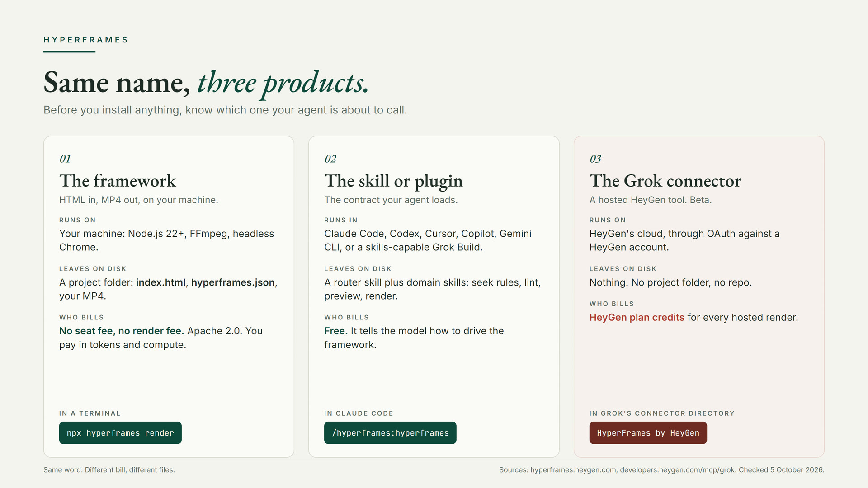
Task: Click 'The skill or plugin' card title
Action: pyautogui.click(x=393, y=181)
